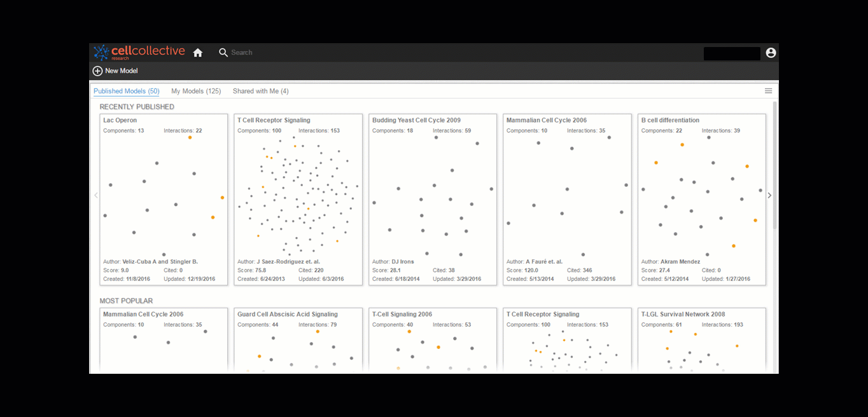Open the Lac Operon model card

(164, 200)
